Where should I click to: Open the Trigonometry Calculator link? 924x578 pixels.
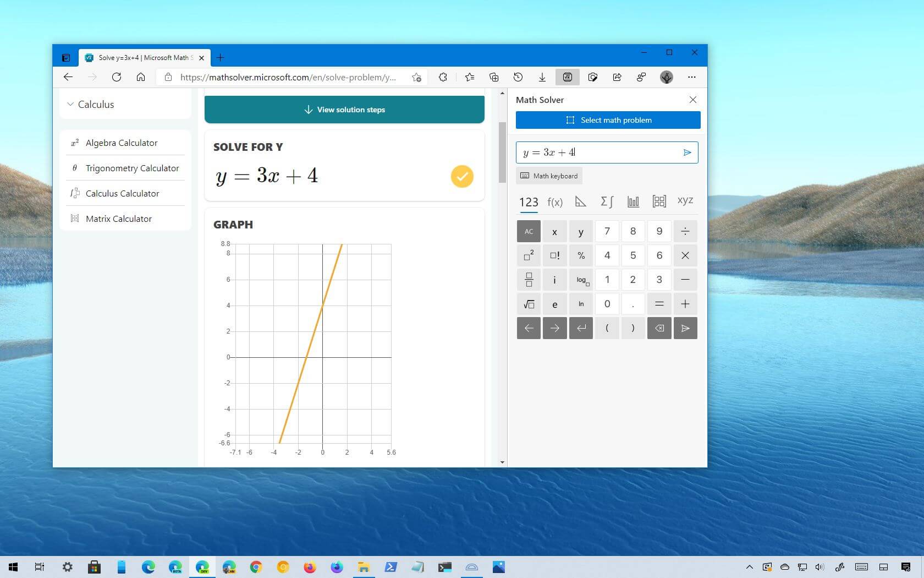tap(132, 168)
